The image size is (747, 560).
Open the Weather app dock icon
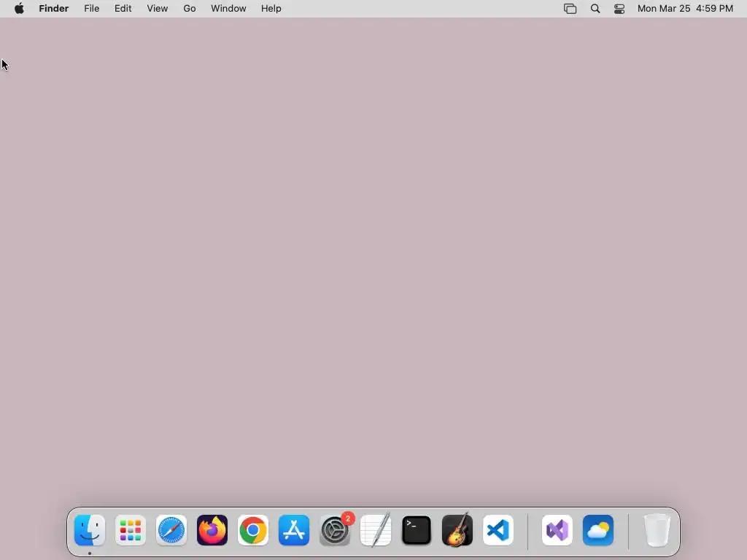(598, 530)
